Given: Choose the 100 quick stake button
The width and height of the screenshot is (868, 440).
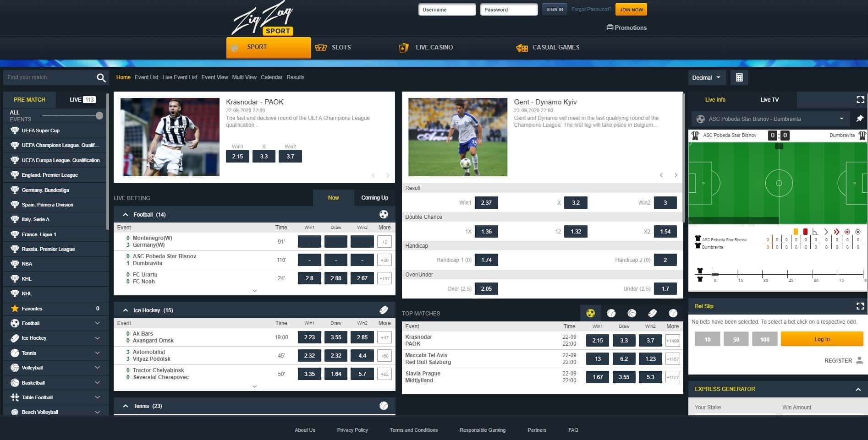Looking at the screenshot, I should pos(764,339).
